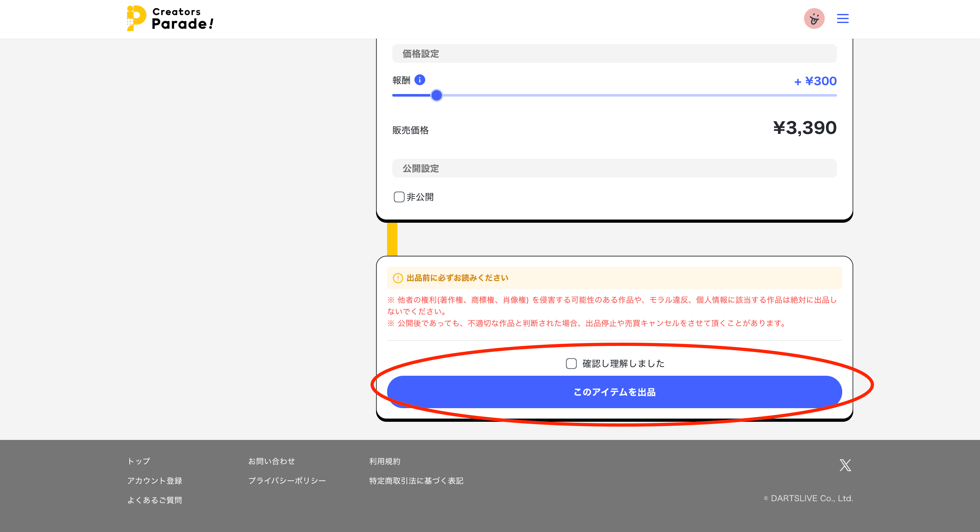Image resolution: width=980 pixels, height=532 pixels.
Task: Open the hamburger menu
Action: point(842,18)
